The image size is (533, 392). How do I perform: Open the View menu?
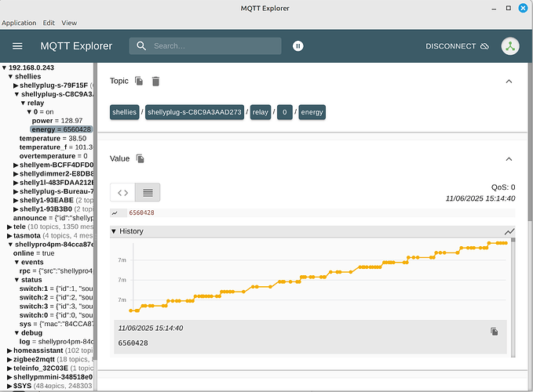[69, 23]
